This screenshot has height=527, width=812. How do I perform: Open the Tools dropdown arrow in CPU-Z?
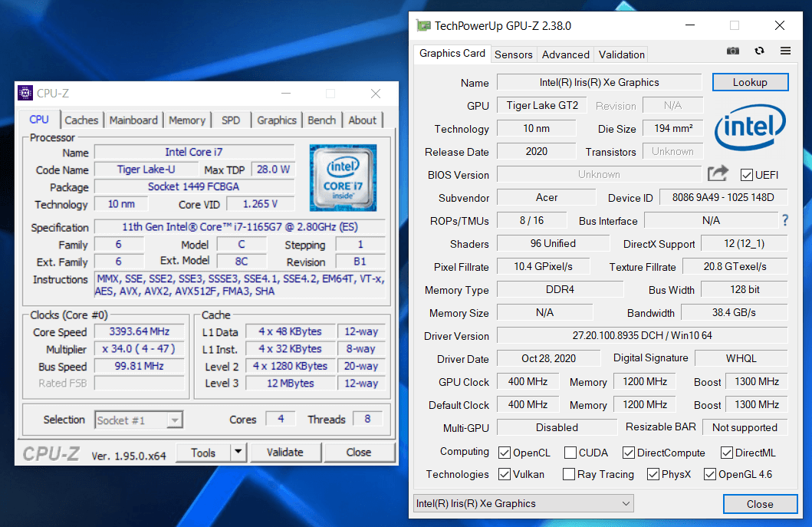point(237,453)
